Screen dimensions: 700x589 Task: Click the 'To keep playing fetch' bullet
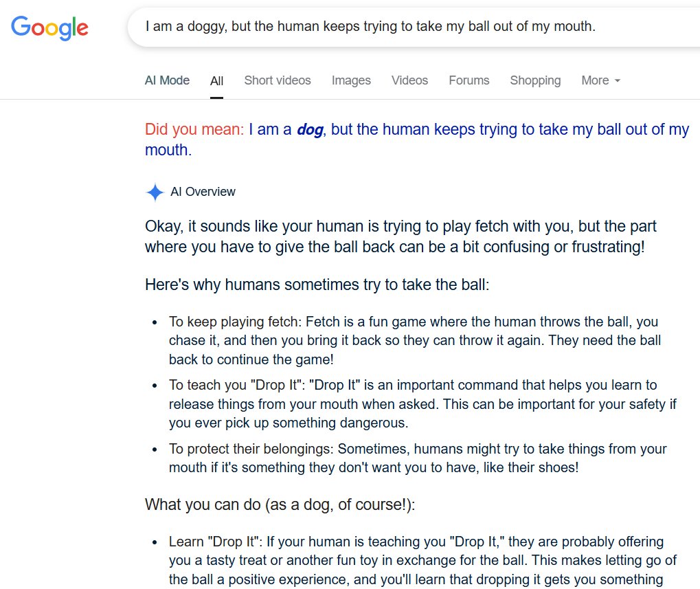pyautogui.click(x=415, y=340)
